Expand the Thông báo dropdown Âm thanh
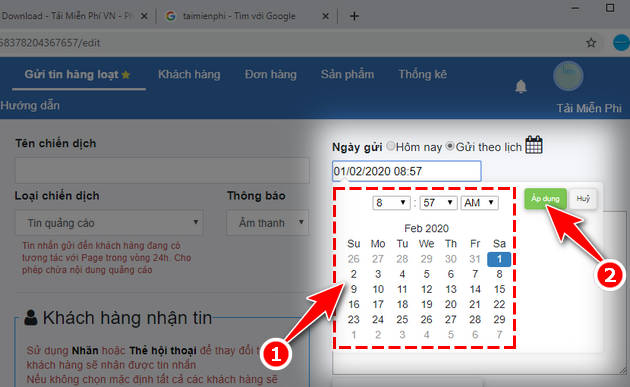 pyautogui.click(x=268, y=222)
